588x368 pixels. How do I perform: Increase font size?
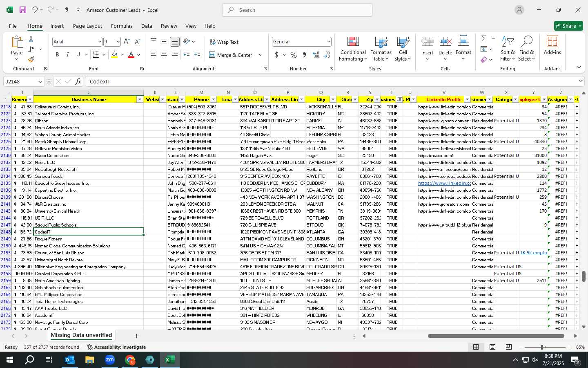(x=127, y=42)
